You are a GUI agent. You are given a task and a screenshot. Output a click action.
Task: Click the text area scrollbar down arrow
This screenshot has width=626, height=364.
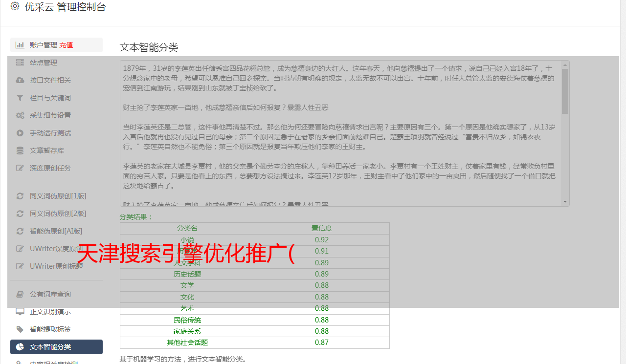tap(565, 202)
